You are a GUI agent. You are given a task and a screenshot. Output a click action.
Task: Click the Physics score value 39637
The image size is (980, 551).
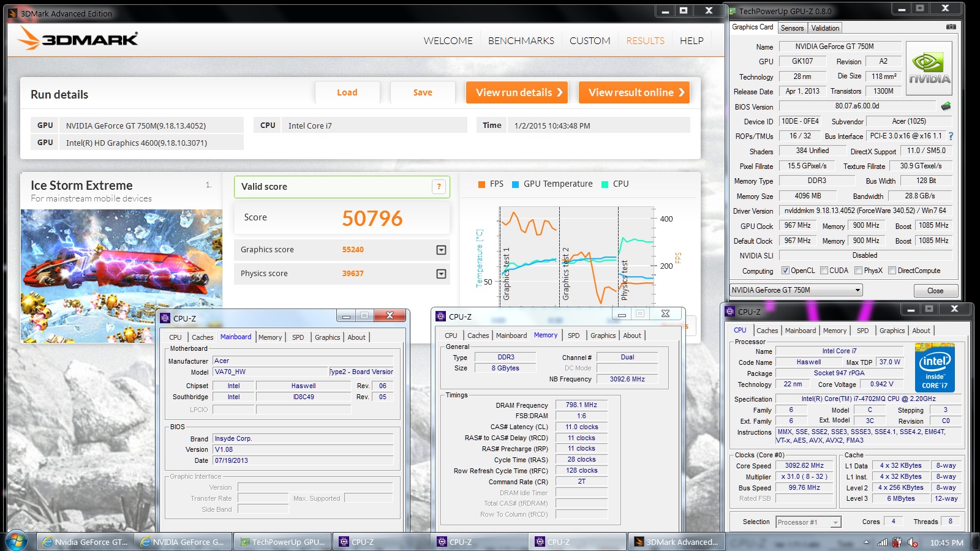tap(353, 274)
